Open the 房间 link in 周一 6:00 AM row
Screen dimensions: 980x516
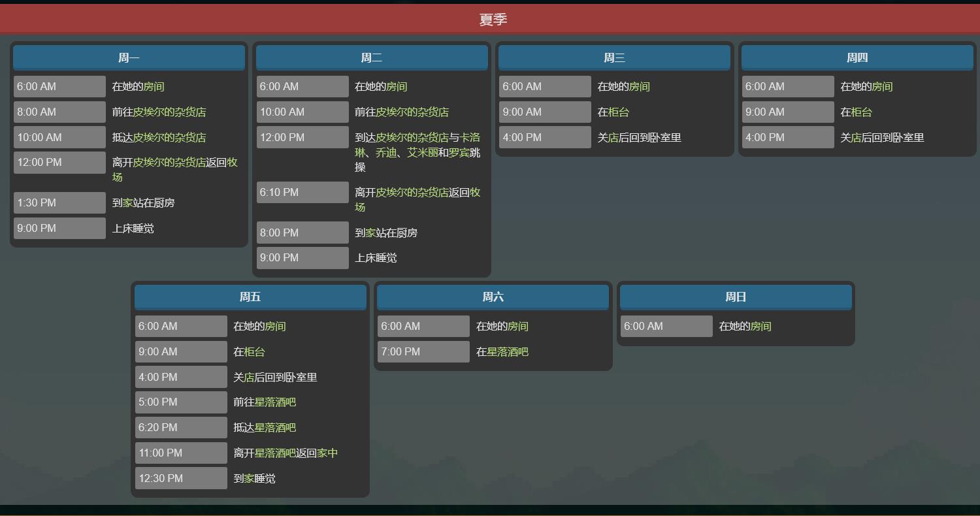point(154,86)
